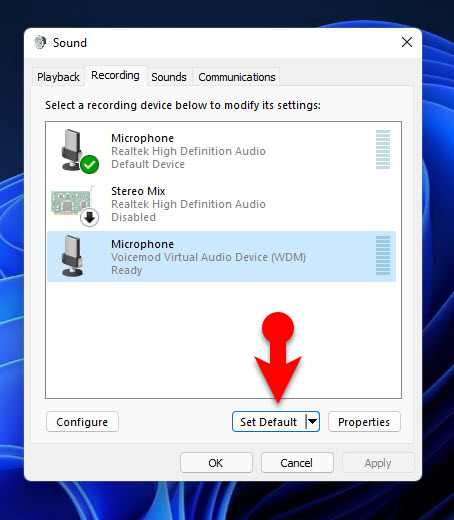Click the Cancel button

[x=297, y=463]
